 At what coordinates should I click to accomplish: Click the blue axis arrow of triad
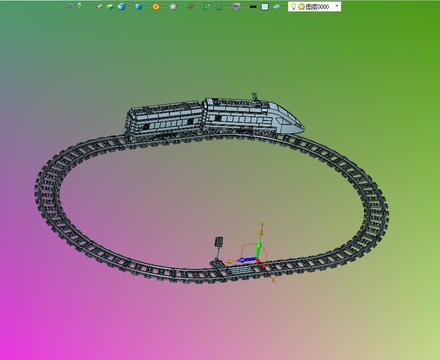(246, 260)
